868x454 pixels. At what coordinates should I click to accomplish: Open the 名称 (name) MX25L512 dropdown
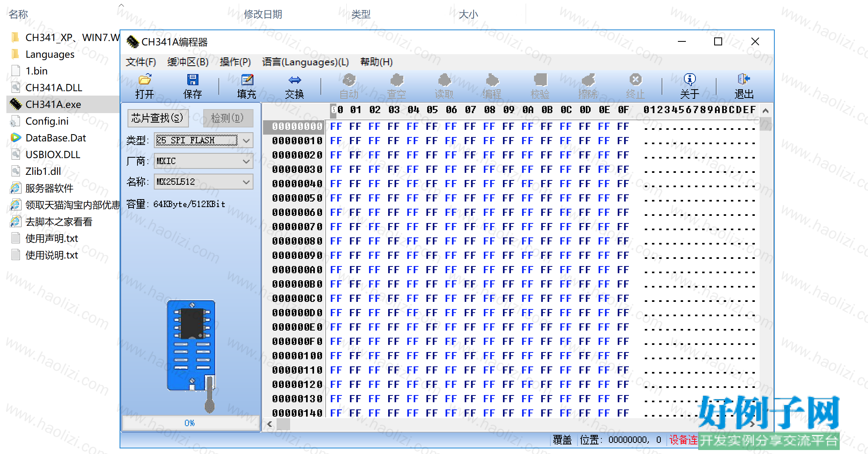(204, 182)
